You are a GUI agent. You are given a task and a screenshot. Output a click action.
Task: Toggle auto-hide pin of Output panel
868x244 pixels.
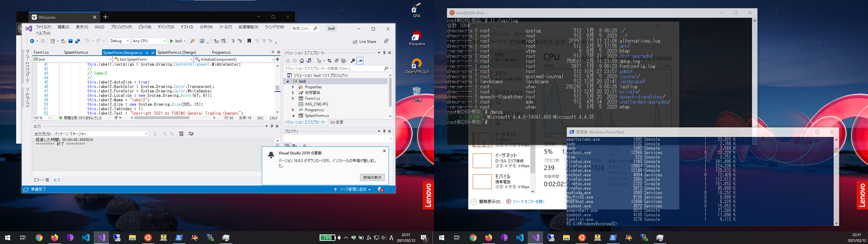[272, 126]
